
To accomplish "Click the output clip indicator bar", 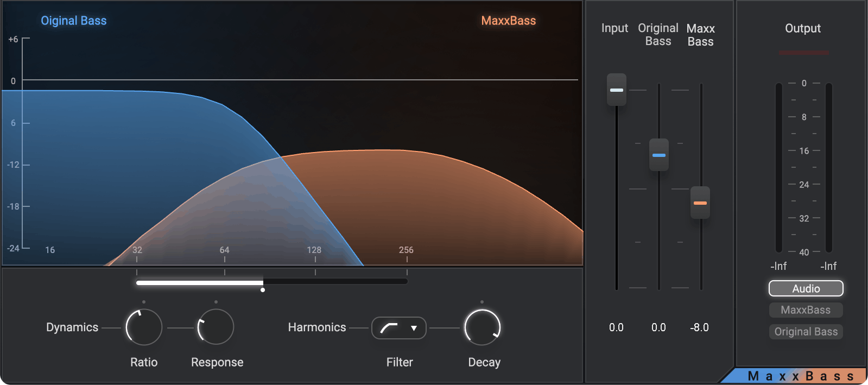I will [x=803, y=53].
